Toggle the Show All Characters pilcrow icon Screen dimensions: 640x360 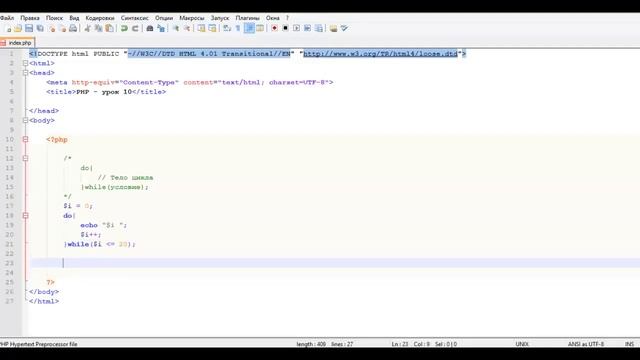238,29
